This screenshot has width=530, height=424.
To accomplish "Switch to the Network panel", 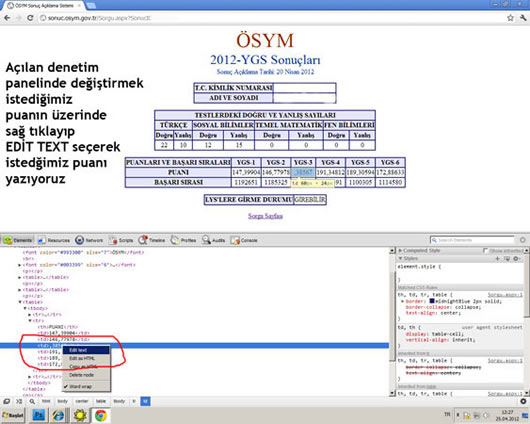I will 89,240.
